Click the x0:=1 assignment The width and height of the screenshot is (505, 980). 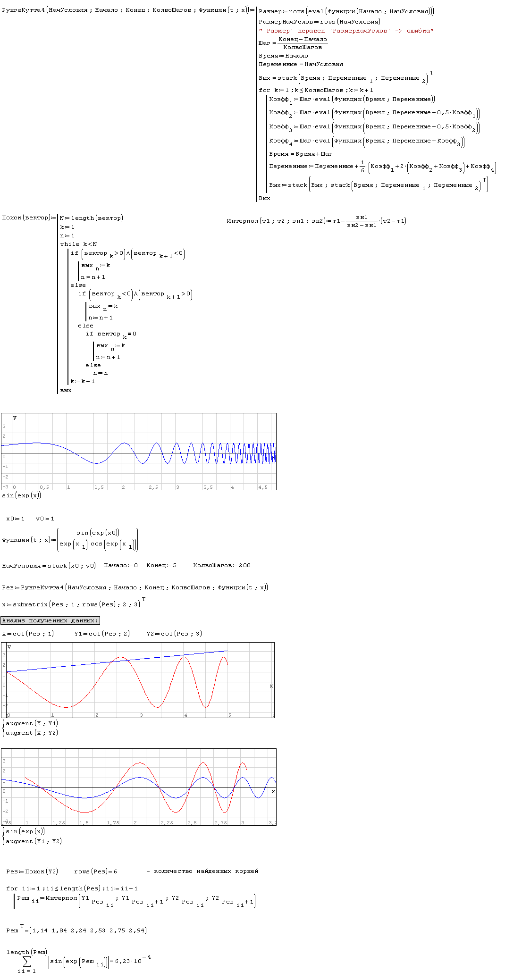pyautogui.click(x=15, y=519)
